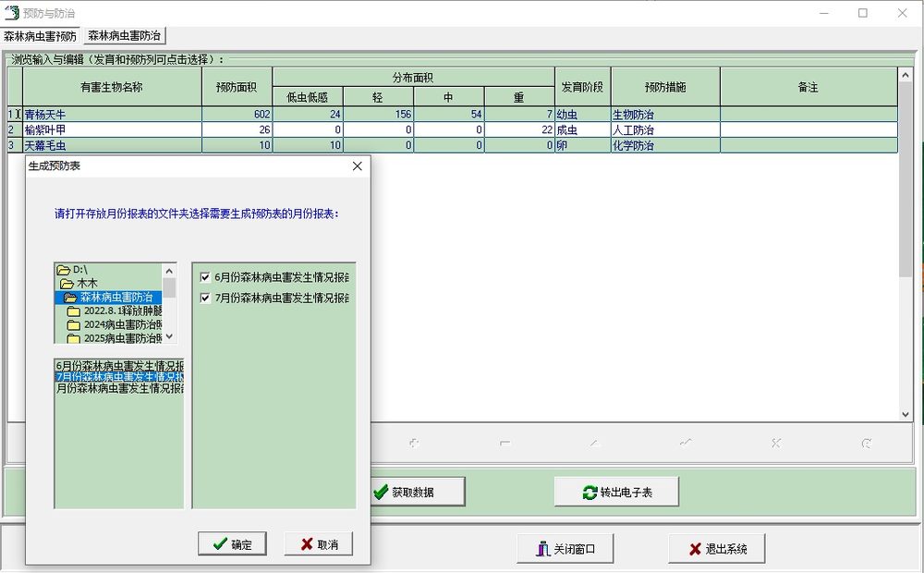This screenshot has height=573, width=924.
Task: Open the 卵 发育阶段 cell selector
Action: pos(583,145)
